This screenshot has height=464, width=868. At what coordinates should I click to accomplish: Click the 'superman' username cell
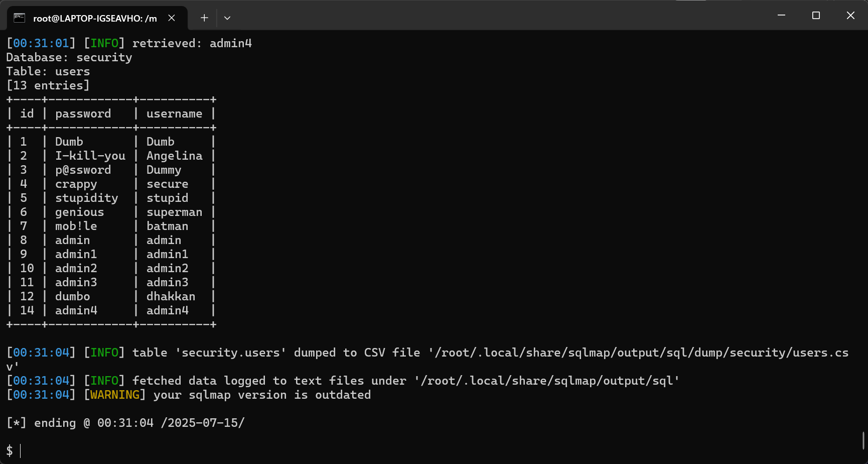[175, 212]
